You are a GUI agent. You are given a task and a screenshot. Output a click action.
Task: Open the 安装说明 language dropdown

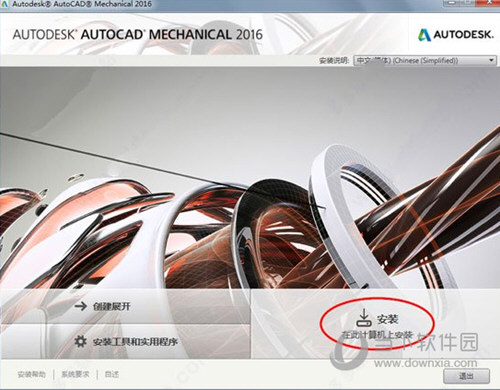(425, 61)
